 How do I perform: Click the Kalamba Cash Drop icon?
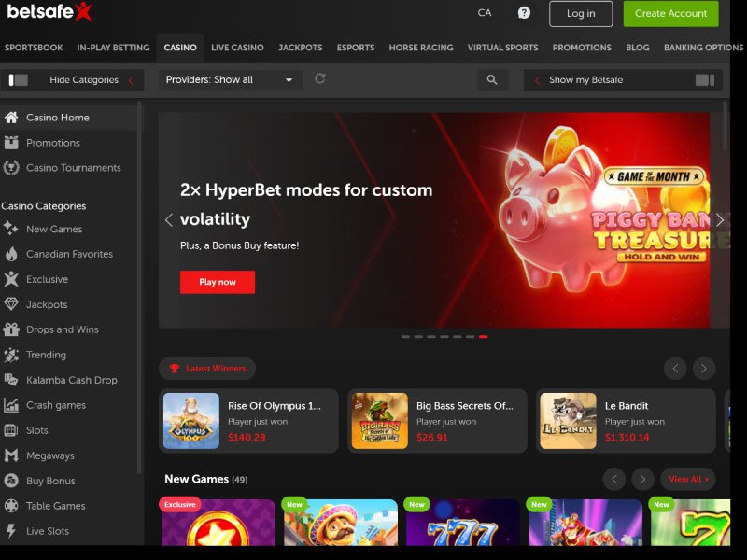11,380
